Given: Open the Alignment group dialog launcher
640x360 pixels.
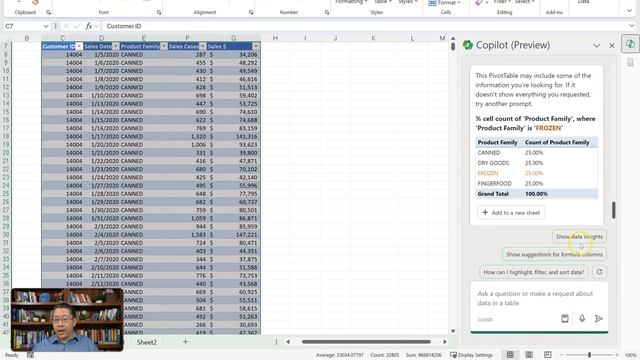Looking at the screenshot, I should [x=251, y=13].
